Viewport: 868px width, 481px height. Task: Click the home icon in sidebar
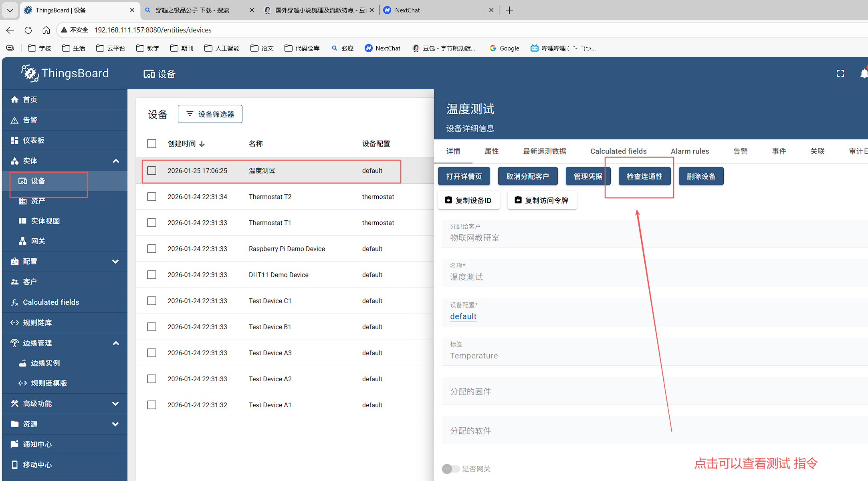tap(15, 99)
